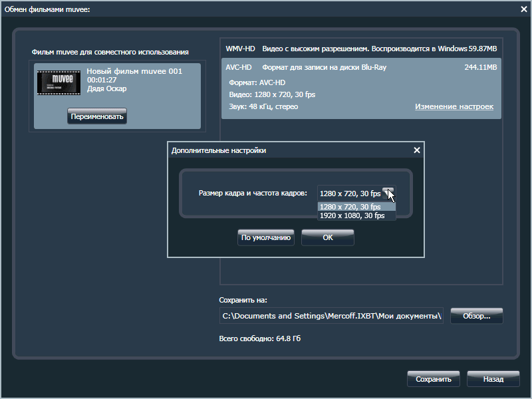Click the Сохранить button
The height and width of the screenshot is (399, 532).
[434, 379]
